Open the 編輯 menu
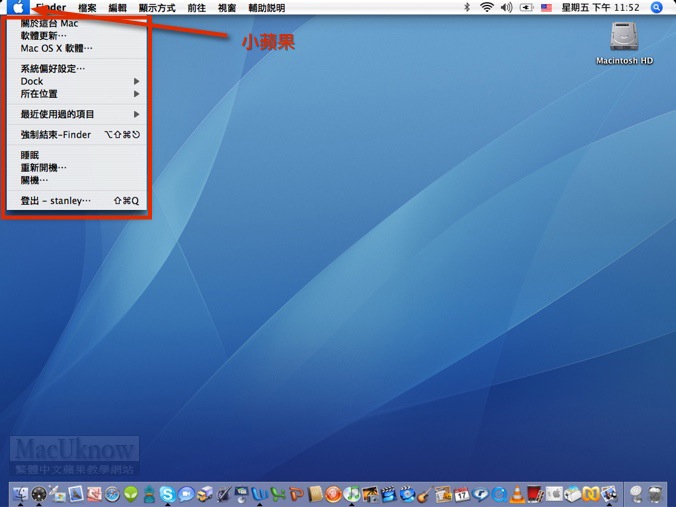 click(117, 8)
